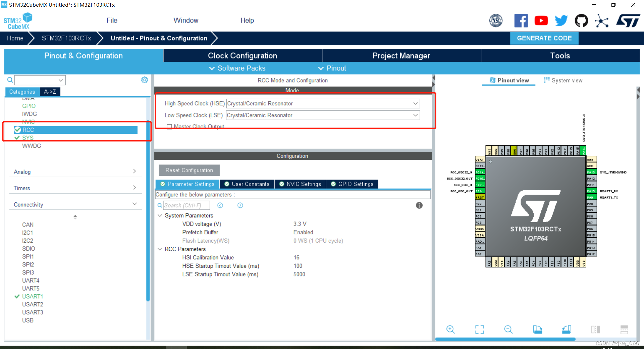This screenshot has height=349, width=644.
Task: Select SPI1 in the Connectivity list
Action: 28,256
